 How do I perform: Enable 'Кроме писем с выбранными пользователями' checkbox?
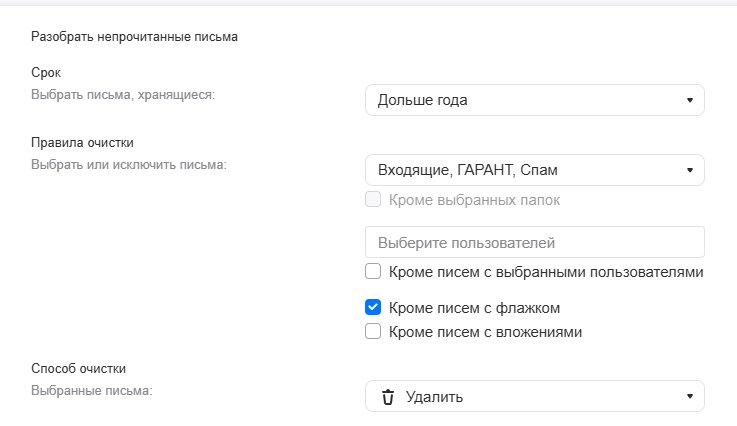[x=373, y=271]
